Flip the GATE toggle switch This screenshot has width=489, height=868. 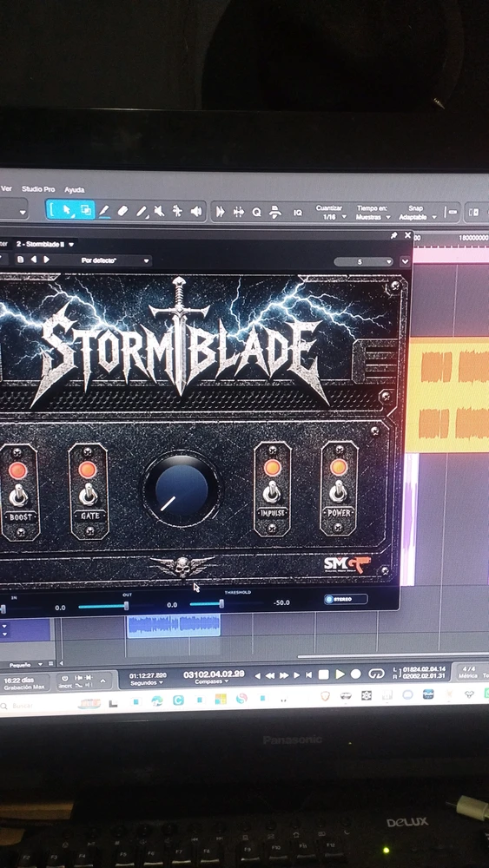pyautogui.click(x=88, y=494)
